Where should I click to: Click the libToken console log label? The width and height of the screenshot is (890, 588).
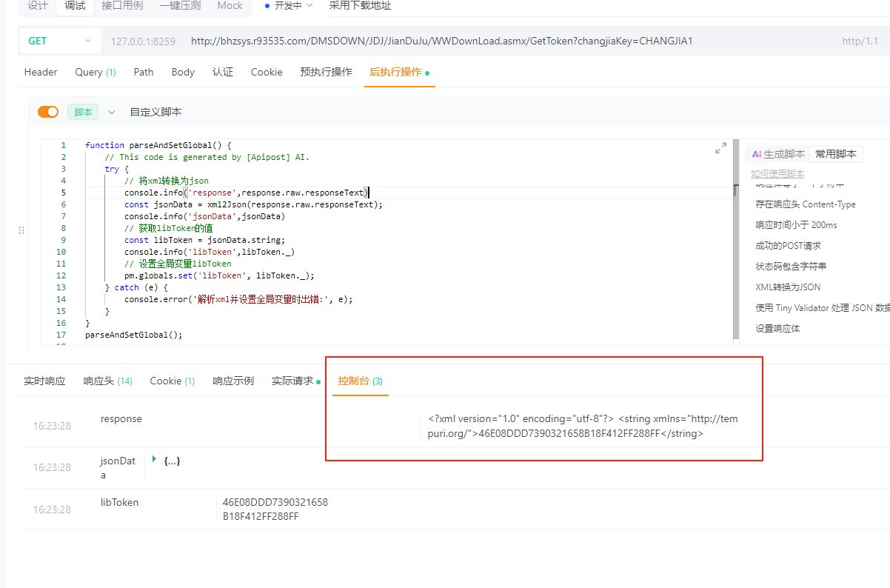tap(120, 502)
